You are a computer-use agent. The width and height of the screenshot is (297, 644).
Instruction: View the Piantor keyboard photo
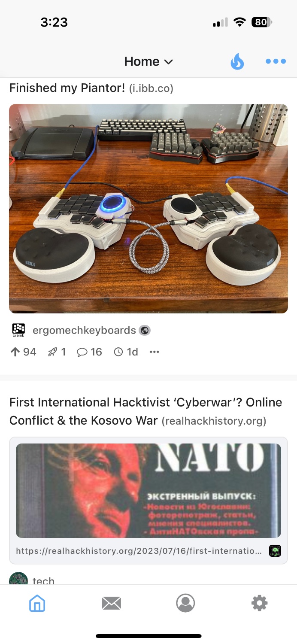[x=148, y=209]
